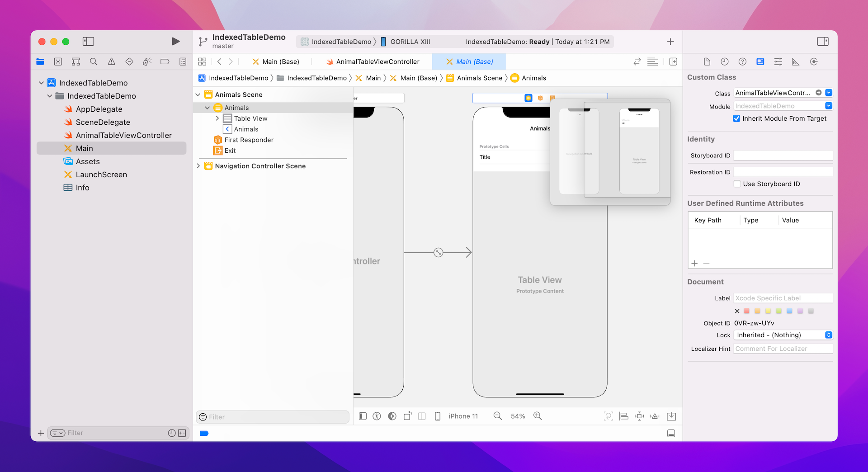This screenshot has width=868, height=472.
Task: Click the zoom out magnifier icon
Action: coord(497,416)
